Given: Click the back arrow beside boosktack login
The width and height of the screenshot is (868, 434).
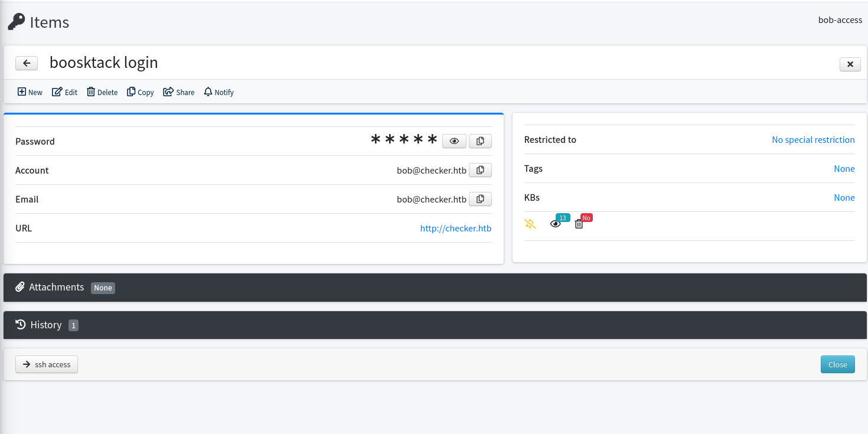Looking at the screenshot, I should coord(27,63).
